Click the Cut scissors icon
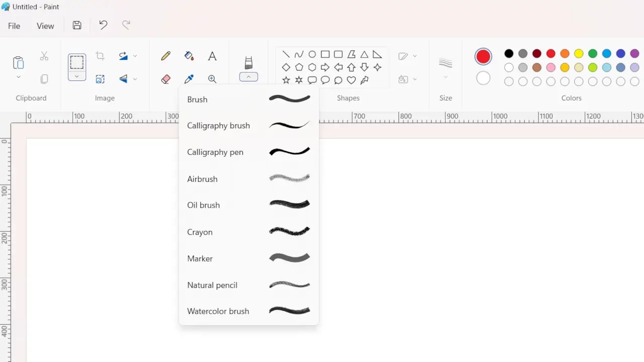The width and height of the screenshot is (644, 362). coord(44,56)
